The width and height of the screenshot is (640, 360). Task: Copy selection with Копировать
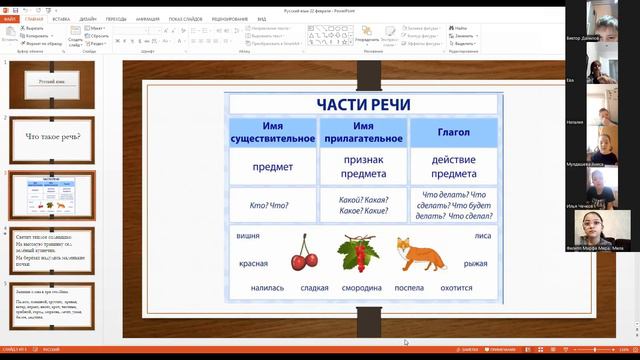click(x=36, y=36)
